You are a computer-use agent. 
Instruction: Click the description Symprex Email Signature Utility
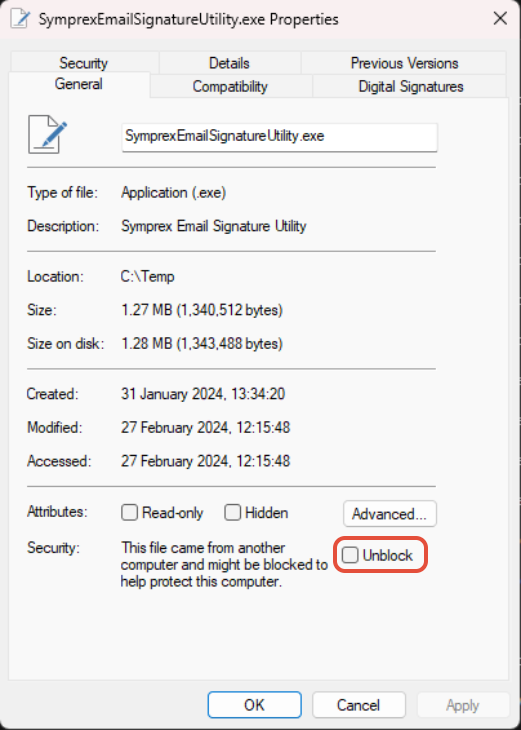(x=214, y=226)
